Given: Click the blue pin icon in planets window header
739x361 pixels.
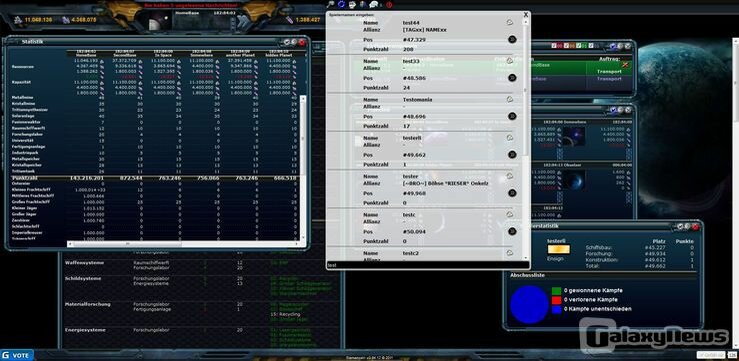Looking at the screenshot, I should click(x=613, y=109).
